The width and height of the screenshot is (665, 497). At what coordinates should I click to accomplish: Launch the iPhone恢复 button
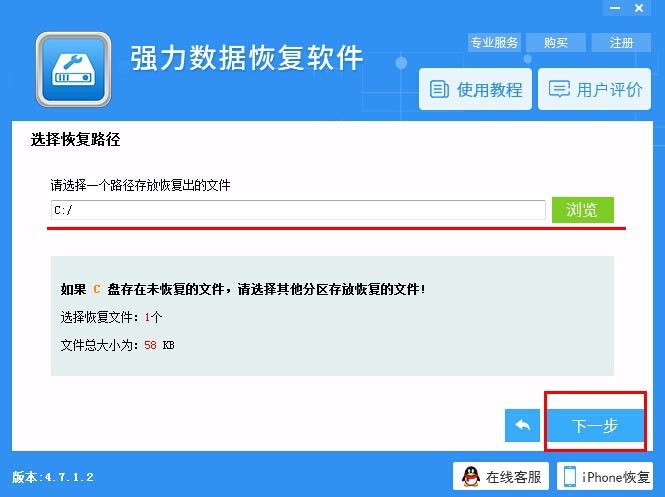pos(605,476)
